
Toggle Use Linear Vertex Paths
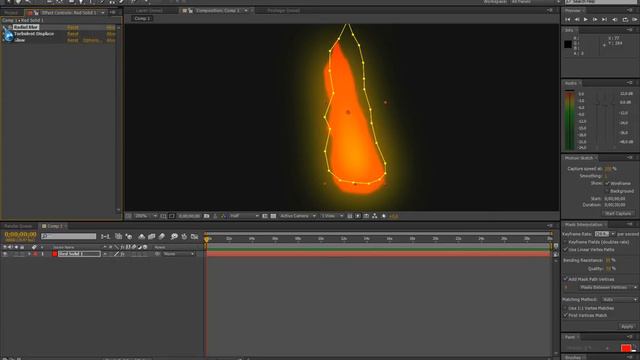[566, 249]
